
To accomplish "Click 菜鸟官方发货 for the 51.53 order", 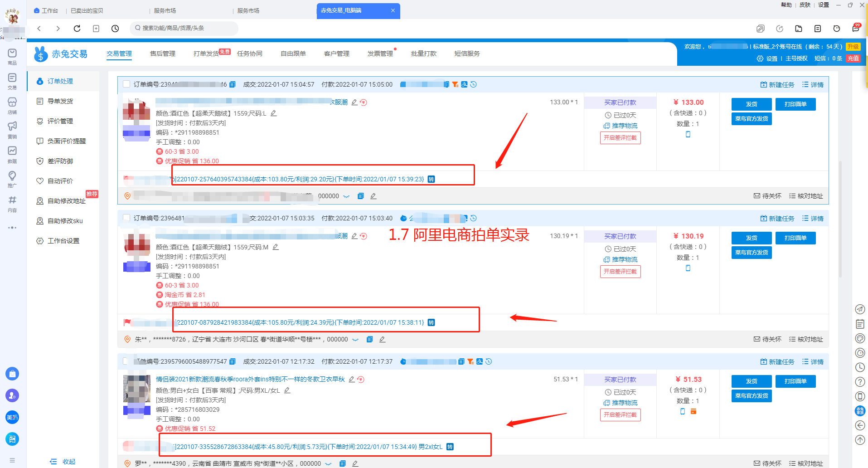I will coord(752,396).
